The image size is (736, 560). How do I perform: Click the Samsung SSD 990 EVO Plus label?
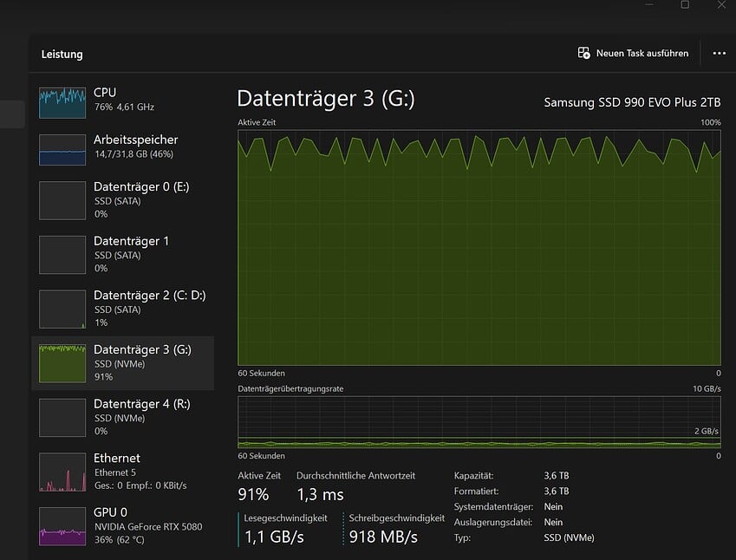[x=632, y=102]
